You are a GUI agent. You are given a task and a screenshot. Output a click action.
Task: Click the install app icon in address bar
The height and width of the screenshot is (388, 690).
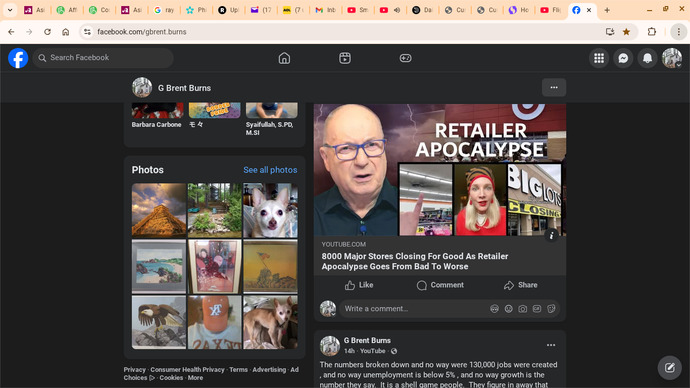pyautogui.click(x=610, y=32)
